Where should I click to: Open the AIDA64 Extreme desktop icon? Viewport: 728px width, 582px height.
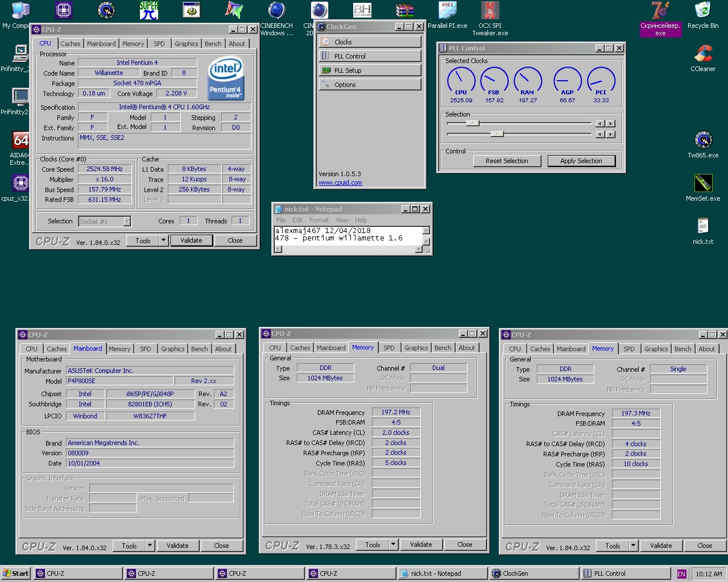(20, 140)
